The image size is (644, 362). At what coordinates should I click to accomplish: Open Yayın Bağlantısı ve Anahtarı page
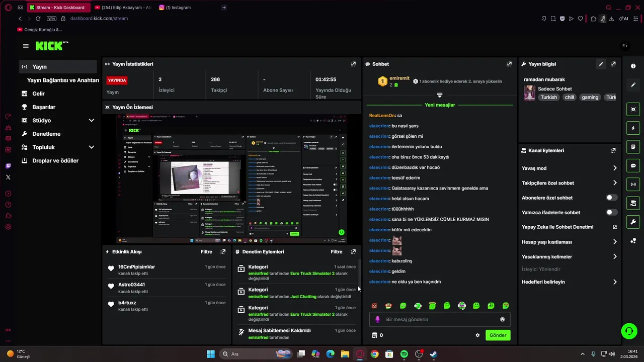(x=63, y=80)
